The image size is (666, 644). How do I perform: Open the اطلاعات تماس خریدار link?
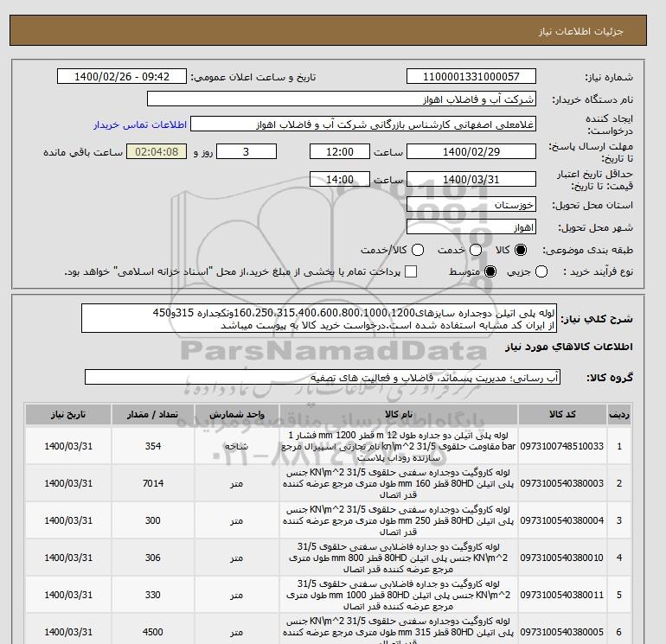pos(140,124)
